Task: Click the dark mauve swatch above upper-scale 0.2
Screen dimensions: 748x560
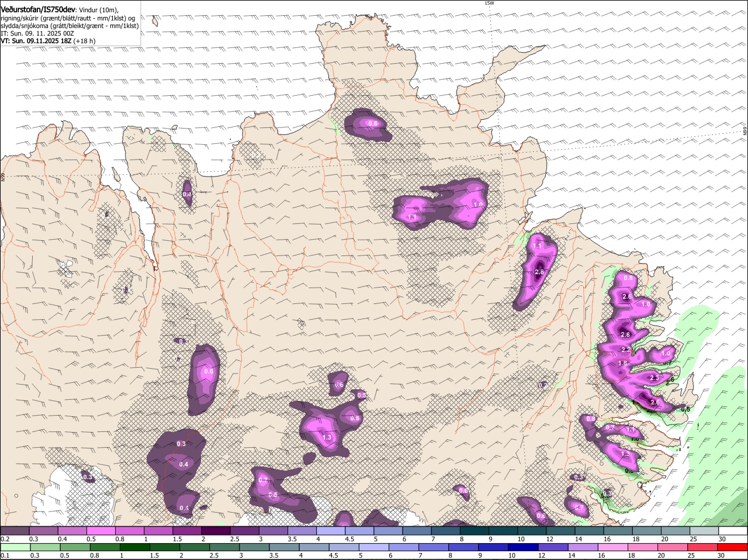Action: pos(15,531)
